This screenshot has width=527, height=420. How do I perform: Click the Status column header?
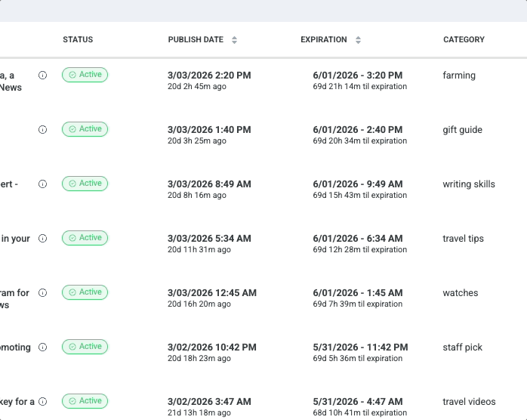[78, 40]
